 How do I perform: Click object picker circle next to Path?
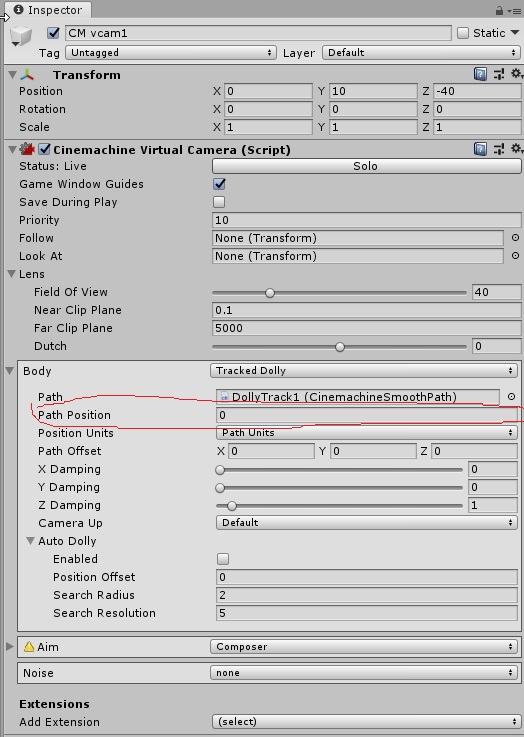point(511,397)
